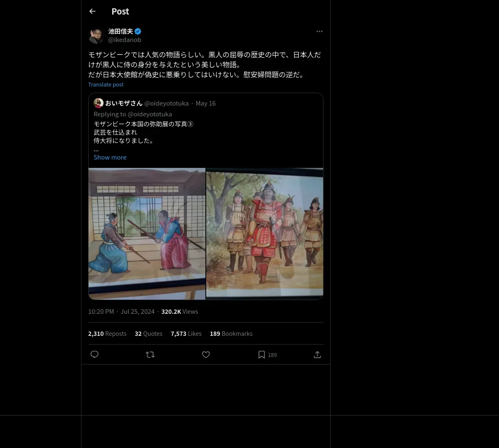The image size is (499, 448).
Task: Open quoted user @oideyototuka handle
Action: 166,103
